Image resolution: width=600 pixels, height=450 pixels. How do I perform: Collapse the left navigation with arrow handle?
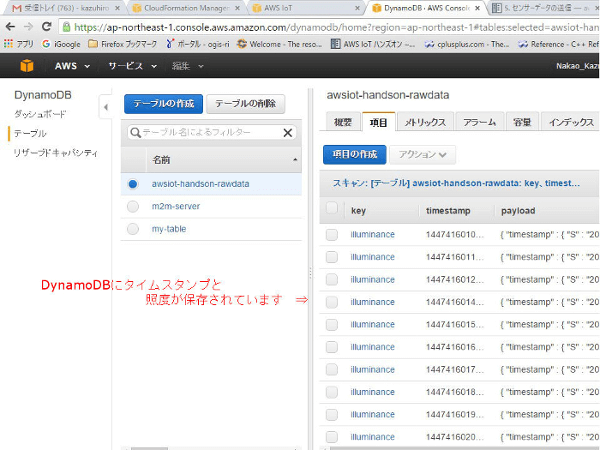[x=106, y=107]
